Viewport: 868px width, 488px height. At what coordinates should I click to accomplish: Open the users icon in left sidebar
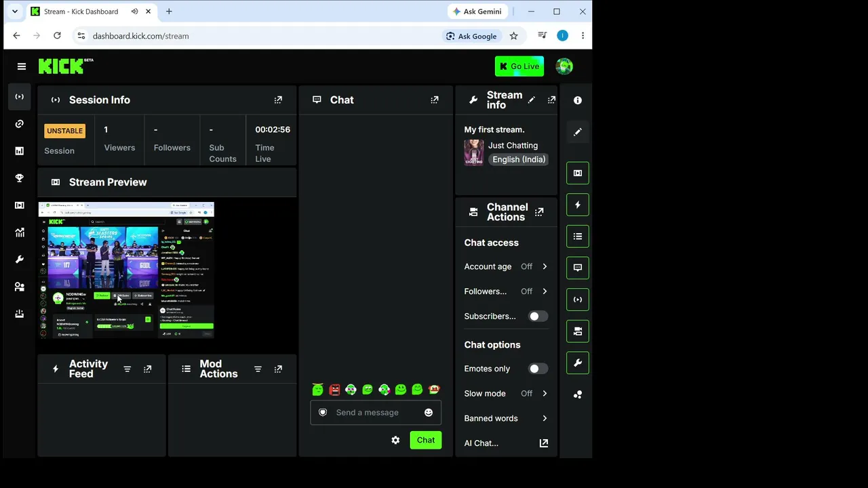(x=19, y=287)
